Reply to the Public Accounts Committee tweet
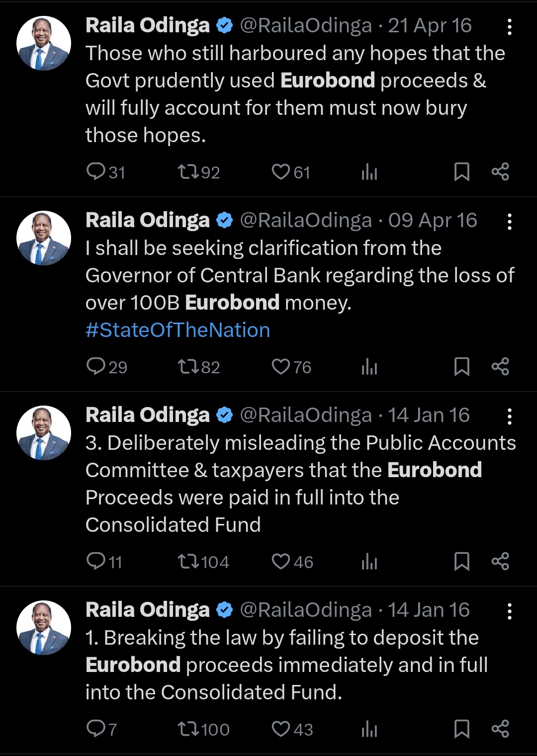Image resolution: width=537 pixels, height=756 pixels. pos(95,562)
